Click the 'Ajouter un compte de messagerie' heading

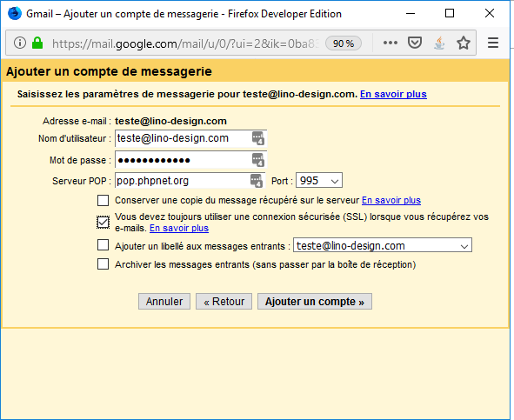click(x=109, y=71)
